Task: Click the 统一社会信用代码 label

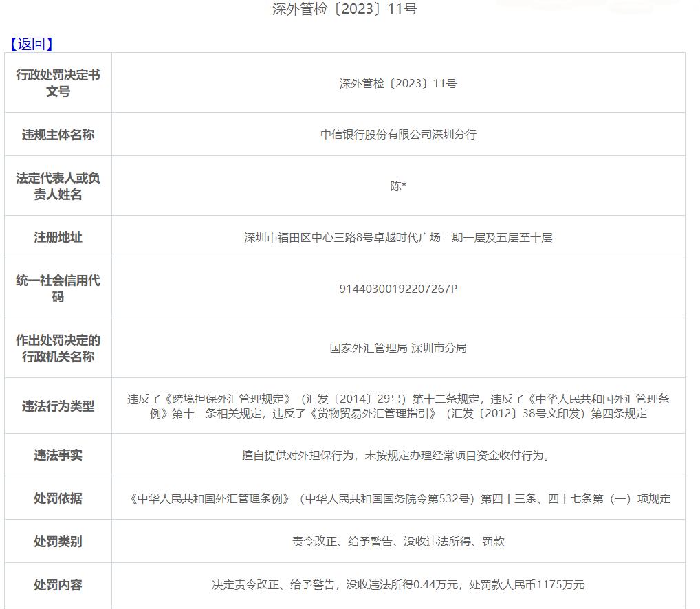Action: 58,288
